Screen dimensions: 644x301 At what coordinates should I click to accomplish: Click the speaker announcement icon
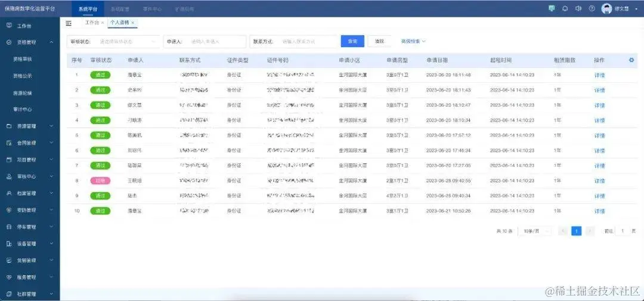[578, 8]
